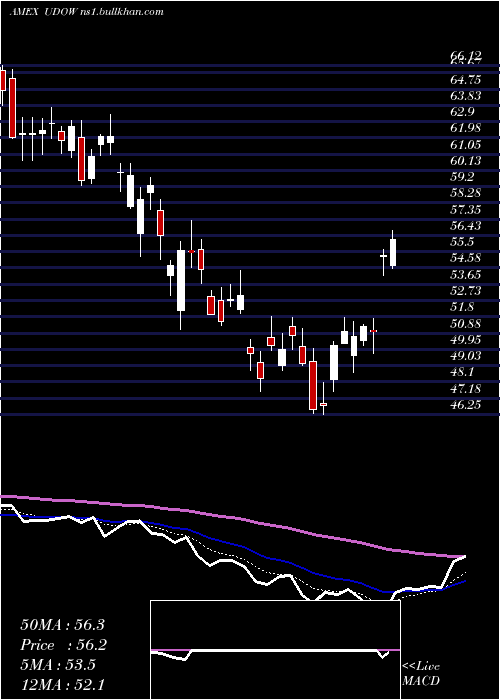This screenshot has height=700, width=500.
Task: Click the 59.2 price axis label
Action: point(463,177)
